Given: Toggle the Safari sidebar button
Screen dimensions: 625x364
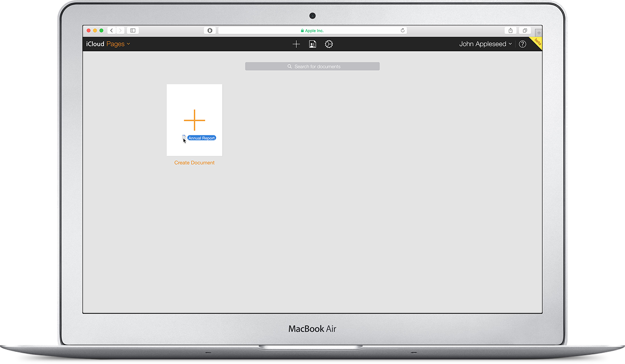Looking at the screenshot, I should click(133, 30).
